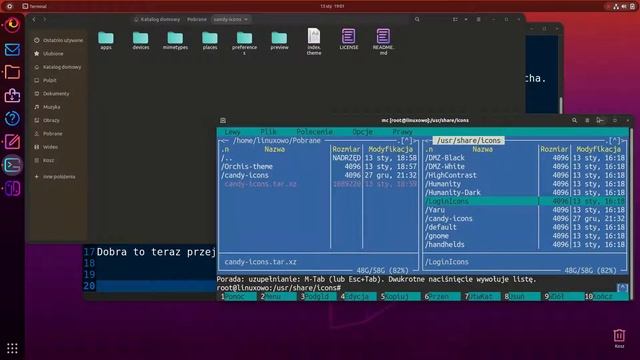Open the purple dock app icon
The height and width of the screenshot is (360, 640).
pos(12,188)
